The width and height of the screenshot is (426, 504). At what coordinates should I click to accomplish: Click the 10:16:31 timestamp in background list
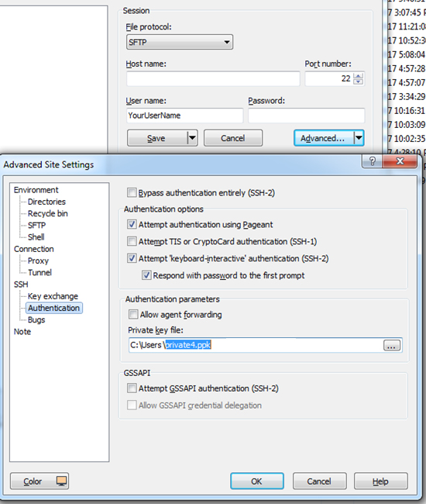(406, 111)
